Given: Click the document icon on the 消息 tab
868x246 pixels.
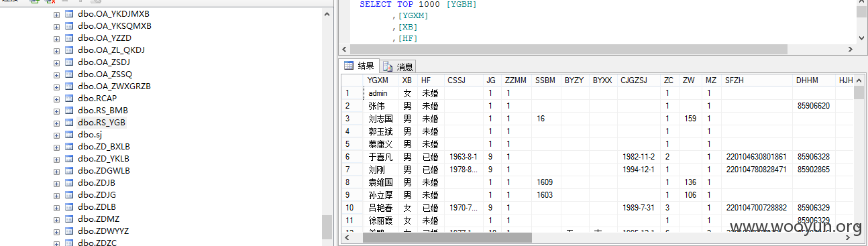Looking at the screenshot, I should pyautogui.click(x=388, y=66).
